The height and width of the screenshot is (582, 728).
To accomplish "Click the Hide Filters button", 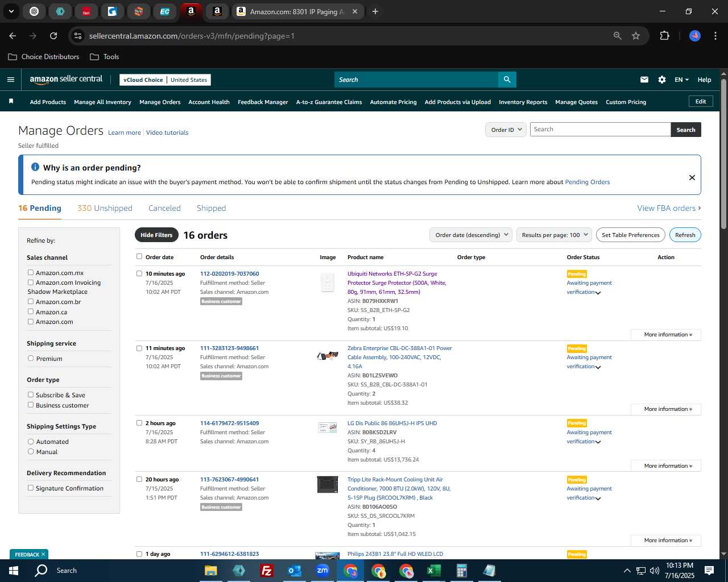I will 156,235.
